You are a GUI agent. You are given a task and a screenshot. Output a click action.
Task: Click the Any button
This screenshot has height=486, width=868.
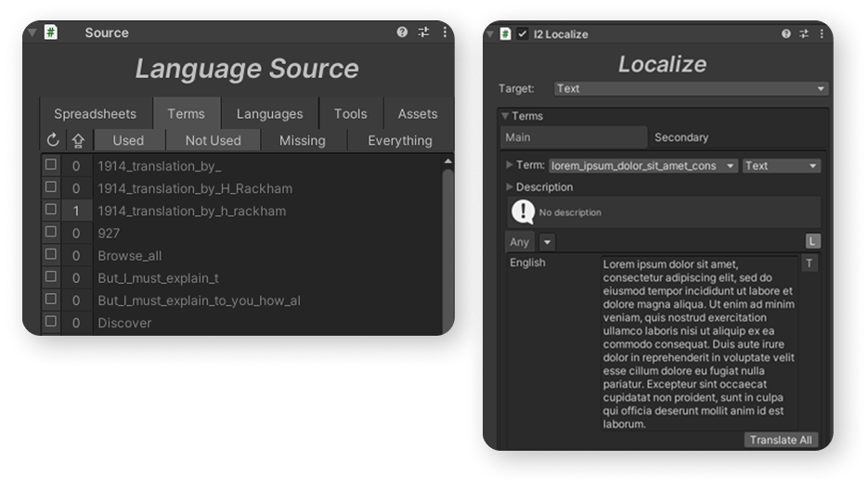point(519,242)
